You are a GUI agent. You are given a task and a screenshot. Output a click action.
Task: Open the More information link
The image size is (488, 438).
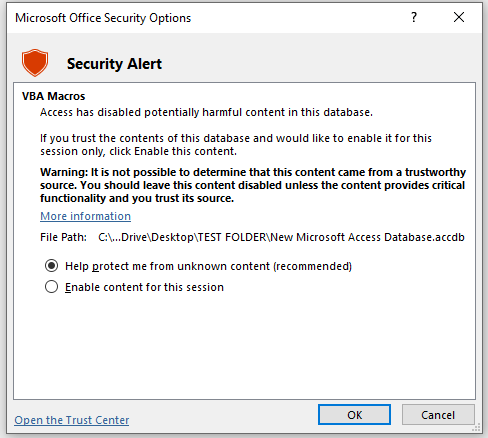point(86,216)
